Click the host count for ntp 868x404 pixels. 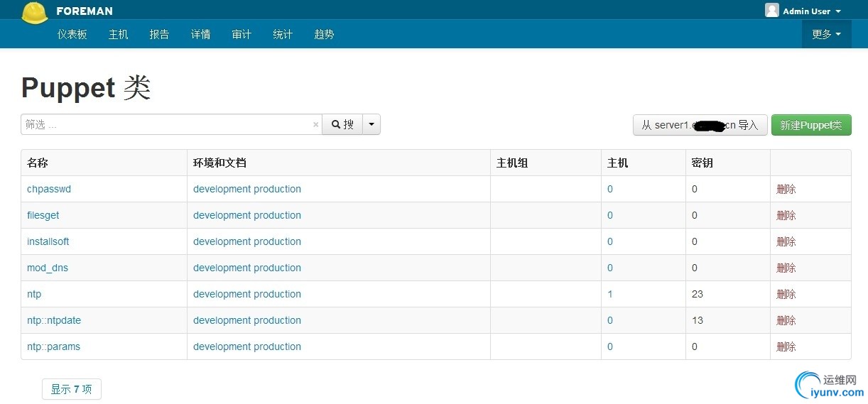point(610,294)
